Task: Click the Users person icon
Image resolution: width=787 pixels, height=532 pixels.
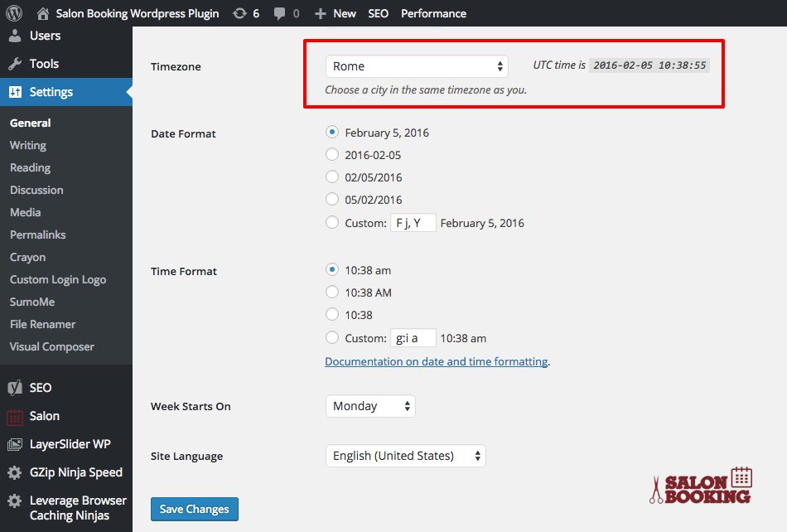Action: pos(15,36)
